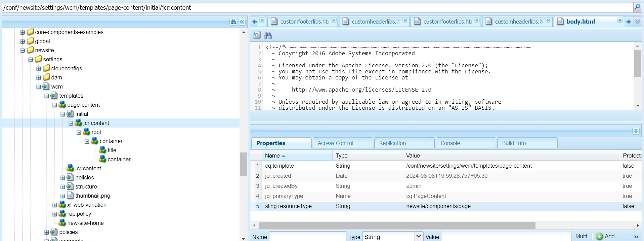Image resolution: width=644 pixels, height=241 pixels.
Task: Open the Type String combo box dropdown
Action: click(419, 236)
